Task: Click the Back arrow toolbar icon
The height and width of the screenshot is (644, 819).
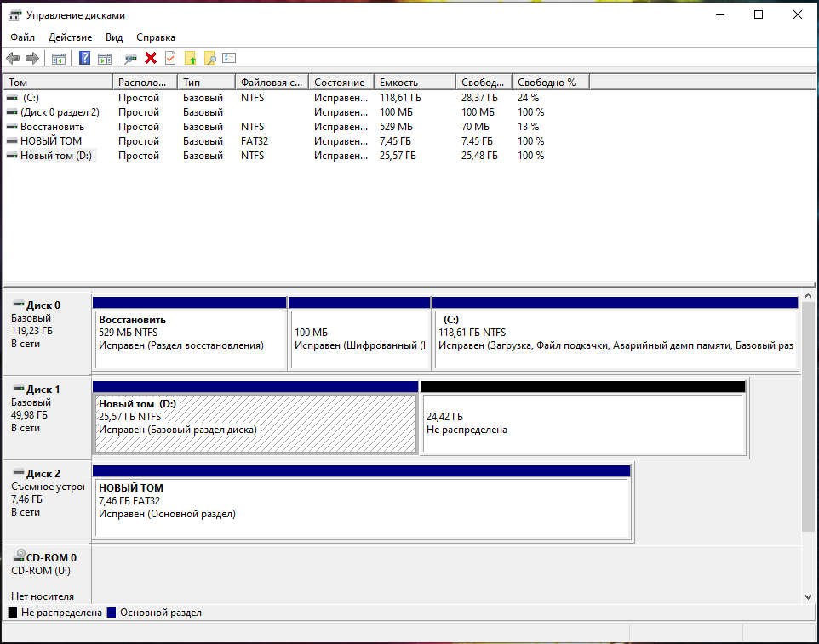Action: point(13,58)
